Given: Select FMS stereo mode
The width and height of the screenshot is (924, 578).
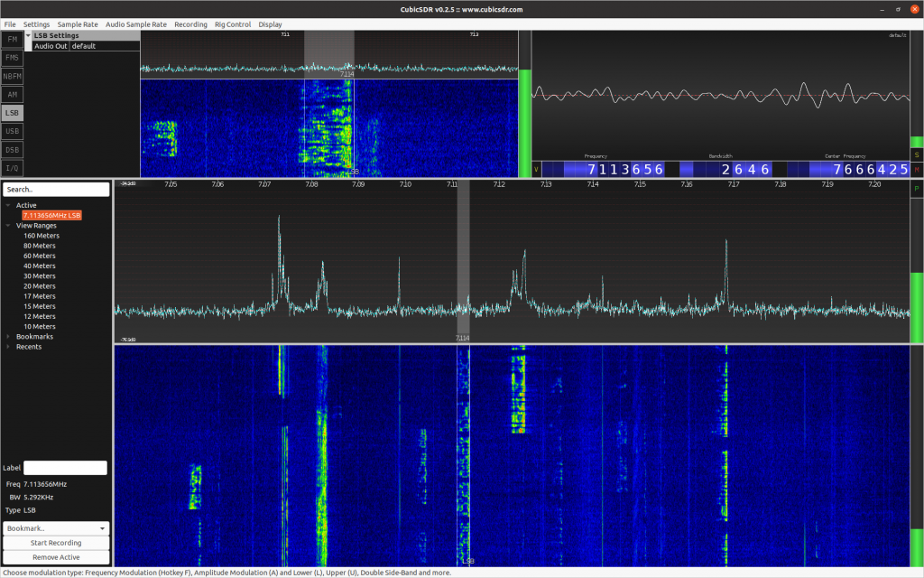Looking at the screenshot, I should 12,58.
